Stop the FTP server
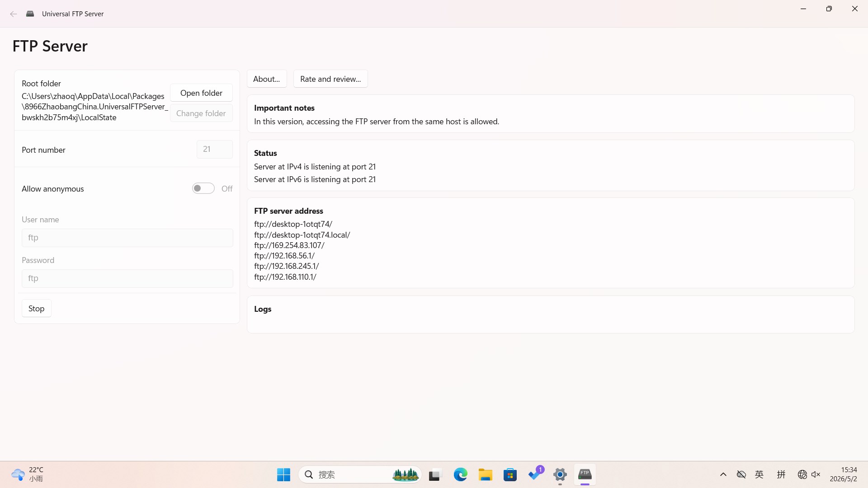Viewport: 868px width, 488px height. click(x=37, y=309)
